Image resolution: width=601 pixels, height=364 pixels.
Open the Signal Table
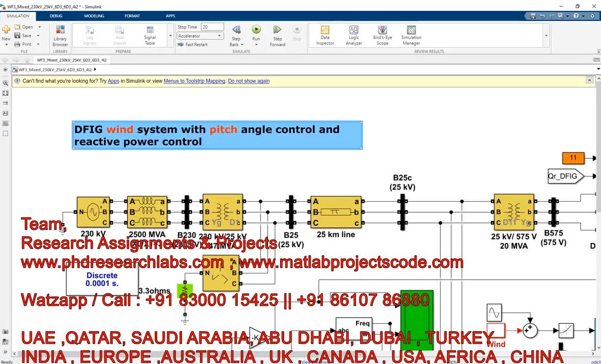point(150,35)
